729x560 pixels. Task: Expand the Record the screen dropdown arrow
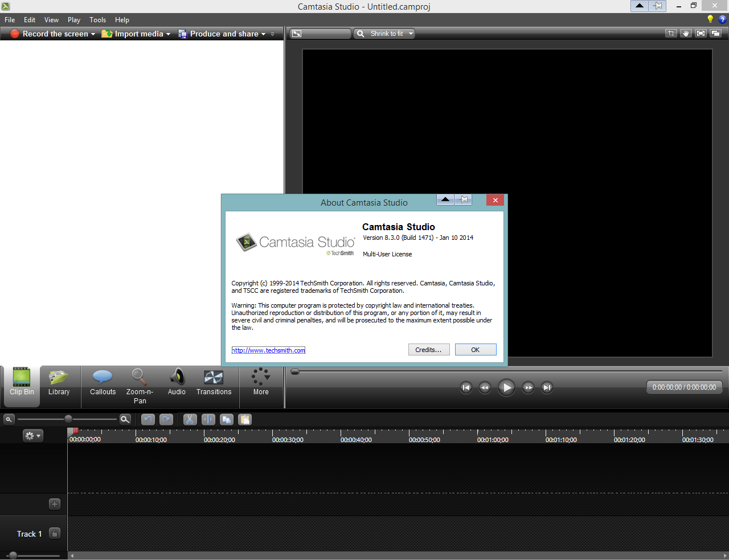click(x=93, y=34)
